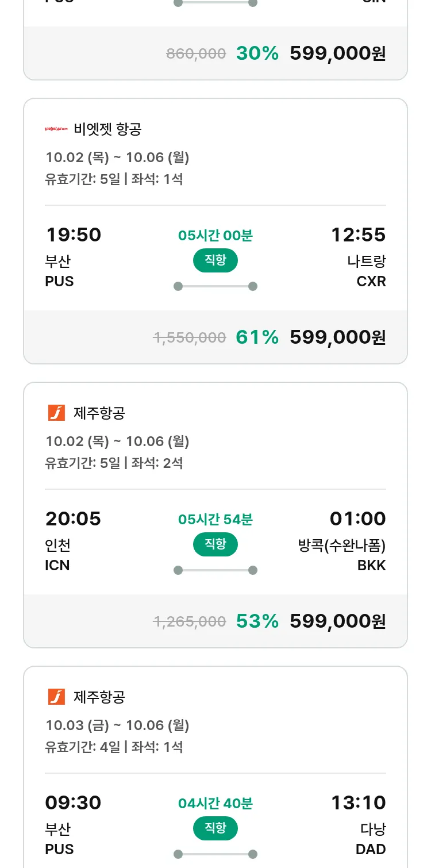The height and width of the screenshot is (868, 431).
Task: Select the 방콕(수완나폼) destination label
Action: [x=342, y=545]
